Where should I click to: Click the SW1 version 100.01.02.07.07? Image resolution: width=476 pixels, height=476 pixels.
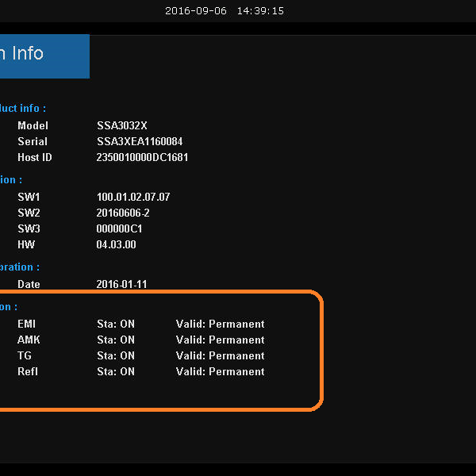[x=133, y=197]
